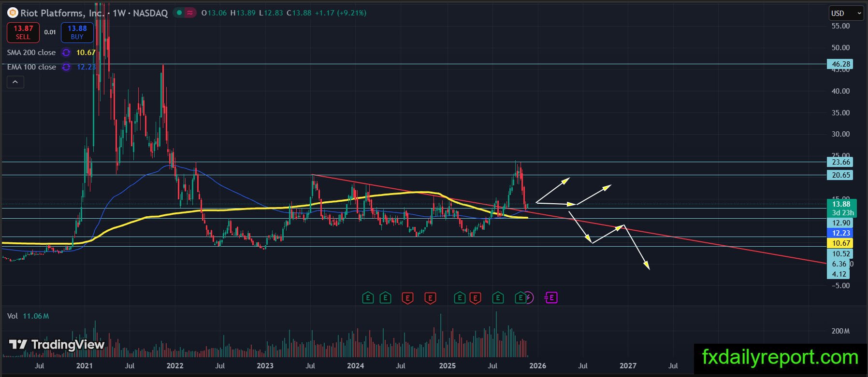Screen dimensions: 868x377
Task: Click the 4.12 price level label
Action: click(839, 274)
